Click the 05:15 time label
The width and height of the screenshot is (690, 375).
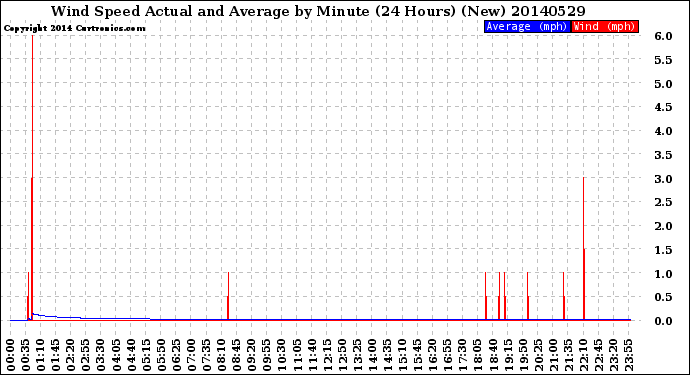(146, 355)
